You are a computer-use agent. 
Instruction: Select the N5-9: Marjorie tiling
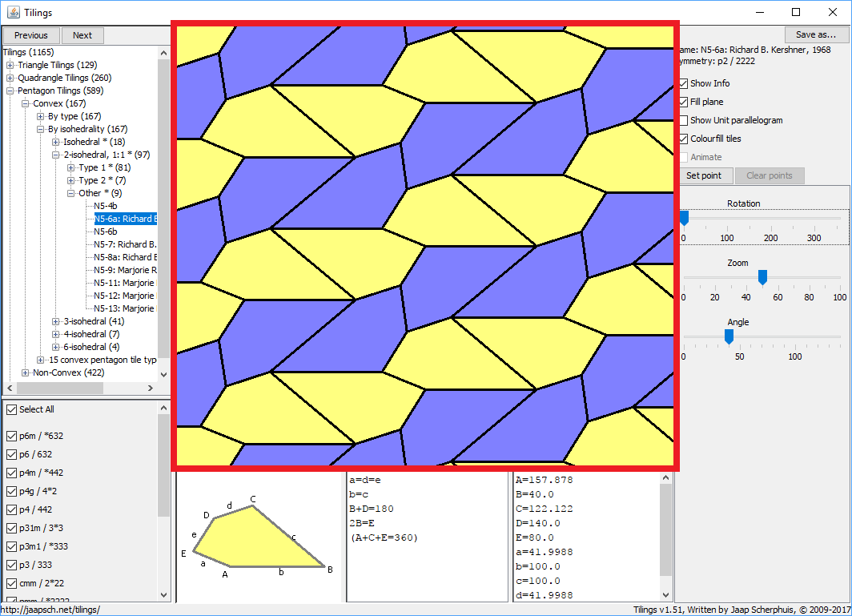125,270
